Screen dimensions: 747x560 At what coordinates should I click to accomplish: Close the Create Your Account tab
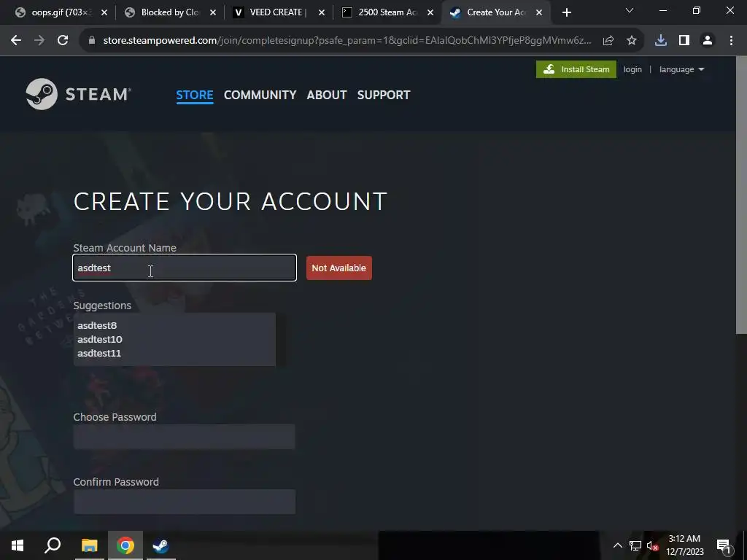pos(539,12)
